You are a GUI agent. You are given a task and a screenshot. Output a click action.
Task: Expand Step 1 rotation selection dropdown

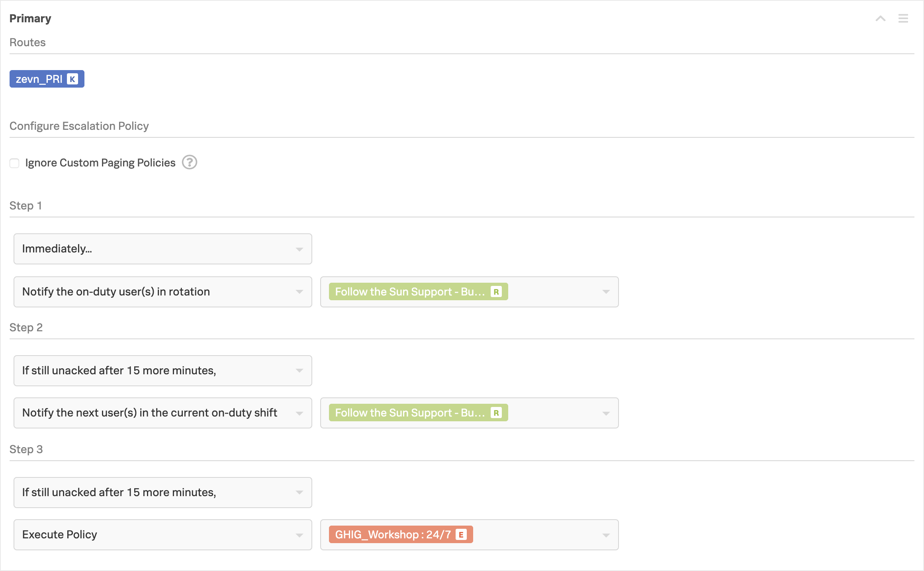click(606, 292)
